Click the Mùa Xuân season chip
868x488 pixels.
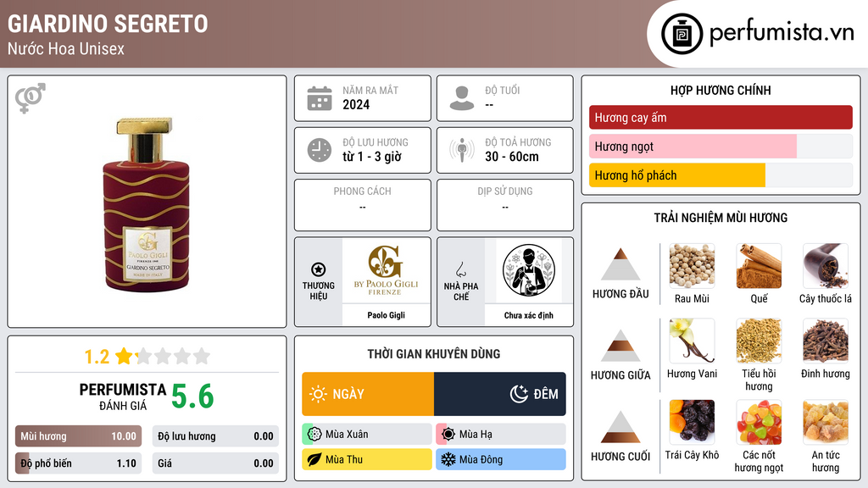tap(367, 435)
